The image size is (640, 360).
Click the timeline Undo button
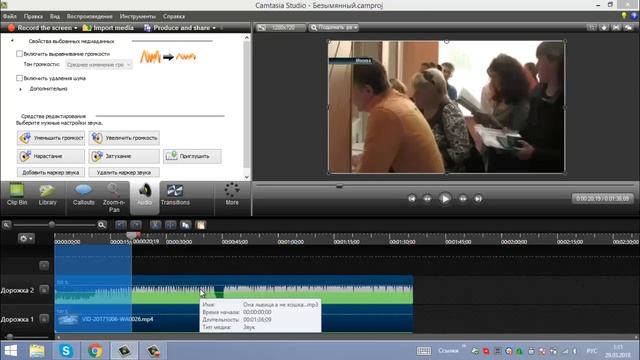121,225
